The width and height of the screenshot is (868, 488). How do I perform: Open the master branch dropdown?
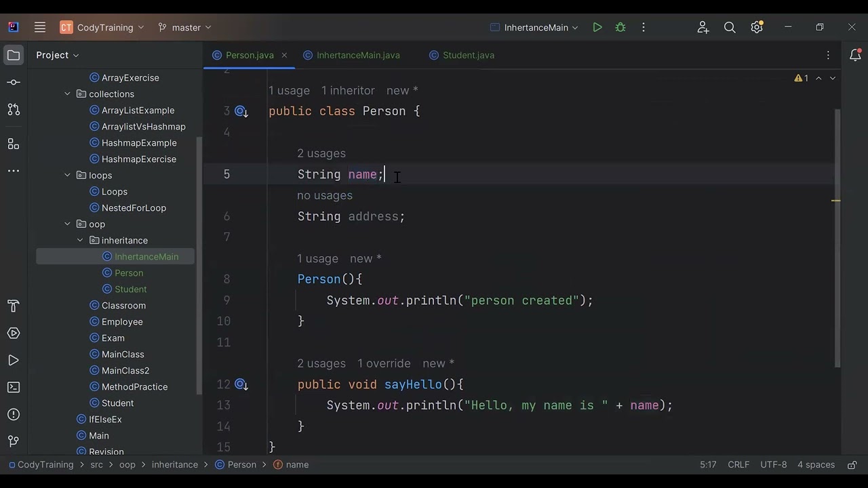pos(185,27)
